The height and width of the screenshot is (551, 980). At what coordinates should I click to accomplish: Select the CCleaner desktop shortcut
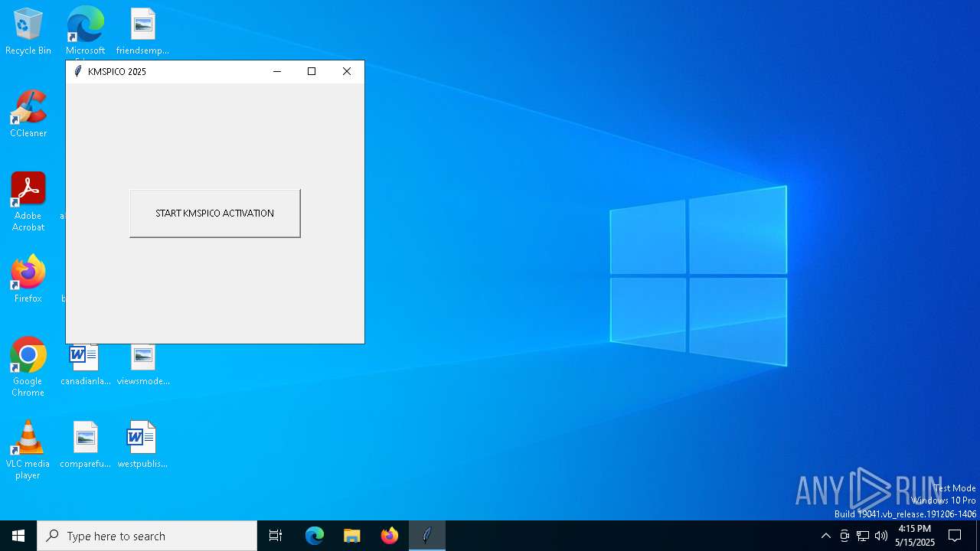[x=28, y=115]
